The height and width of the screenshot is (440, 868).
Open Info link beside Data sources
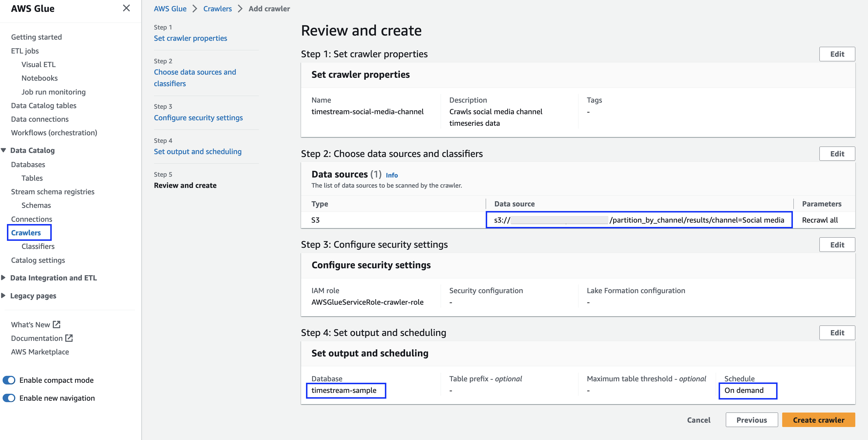[x=392, y=175]
